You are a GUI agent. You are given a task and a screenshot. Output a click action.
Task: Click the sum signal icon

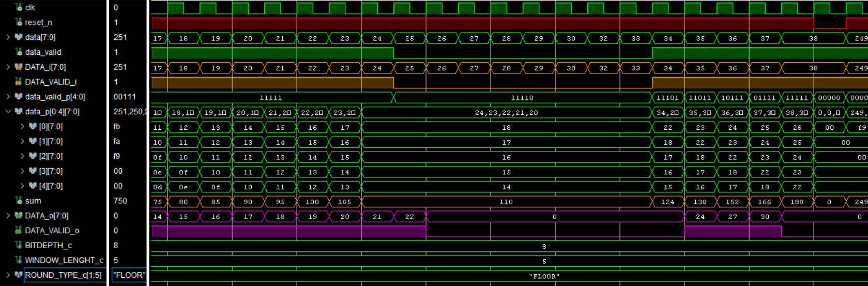pyautogui.click(x=19, y=201)
